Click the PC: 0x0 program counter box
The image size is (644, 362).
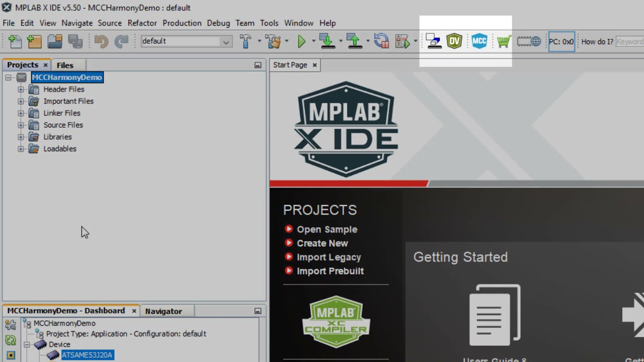[561, 42]
